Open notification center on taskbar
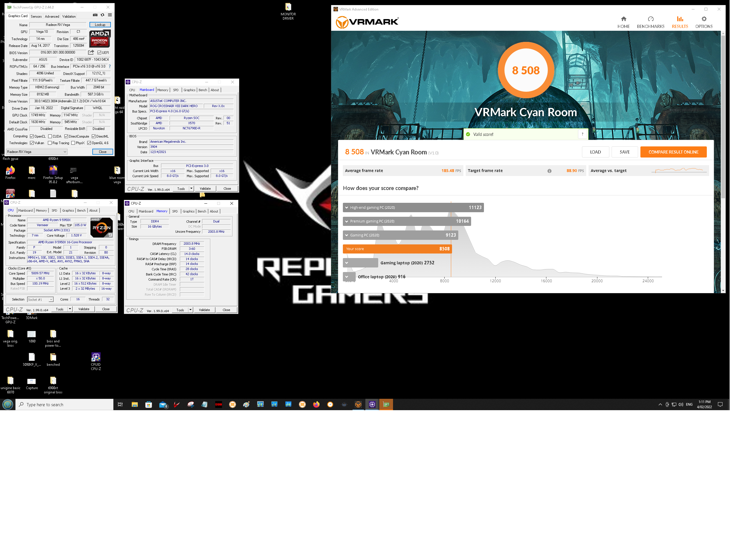The width and height of the screenshot is (747, 560). (x=720, y=404)
